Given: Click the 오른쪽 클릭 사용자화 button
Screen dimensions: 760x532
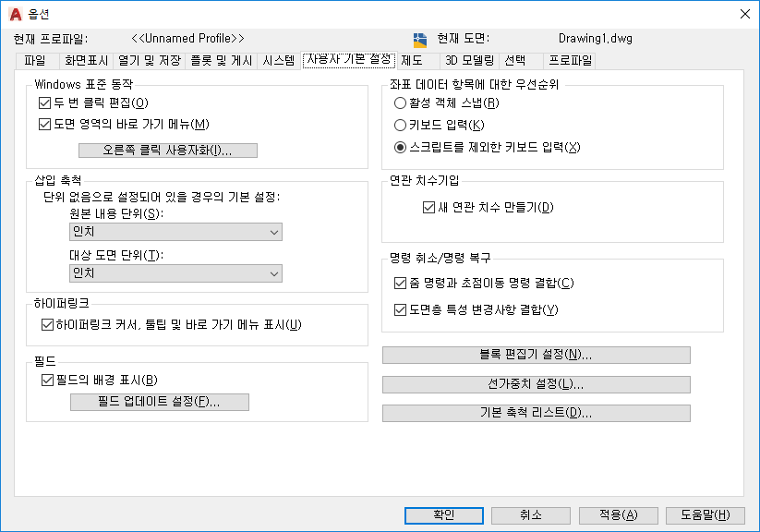Looking at the screenshot, I should pyautogui.click(x=168, y=151).
